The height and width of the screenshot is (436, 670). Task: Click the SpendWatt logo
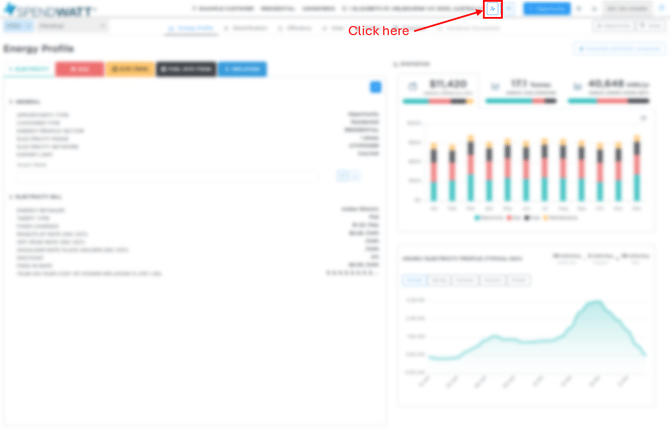pos(49,9)
